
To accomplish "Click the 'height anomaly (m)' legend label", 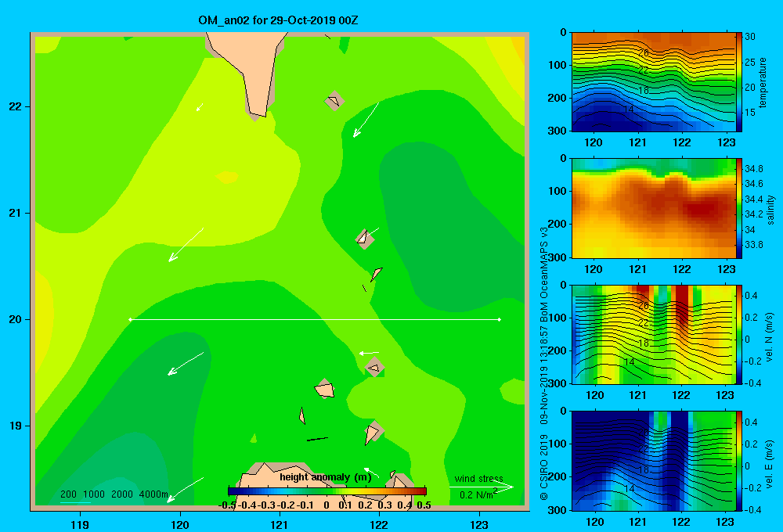I will 325,477.
